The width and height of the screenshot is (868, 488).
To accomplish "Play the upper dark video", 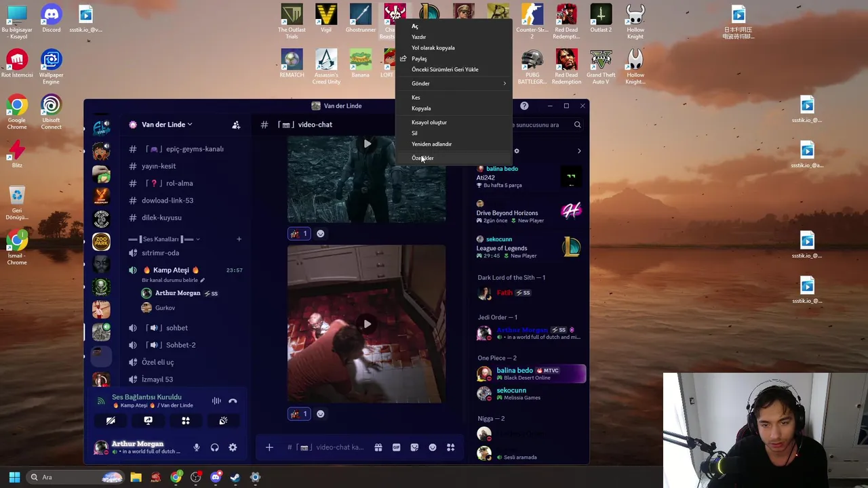I will (367, 144).
